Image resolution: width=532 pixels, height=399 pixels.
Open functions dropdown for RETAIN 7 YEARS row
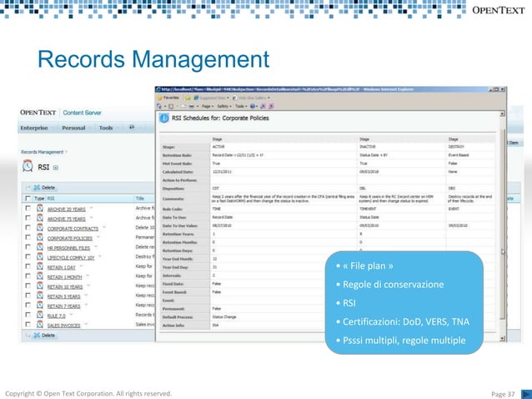(x=86, y=305)
